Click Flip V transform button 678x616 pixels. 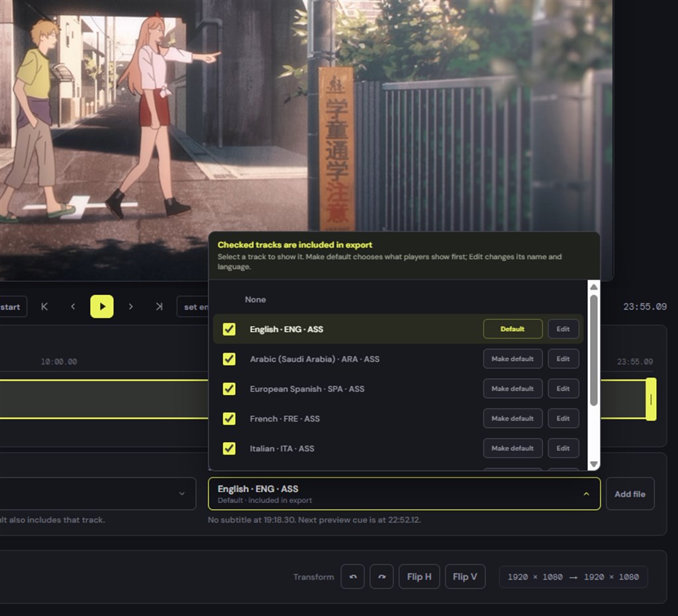pos(465,577)
